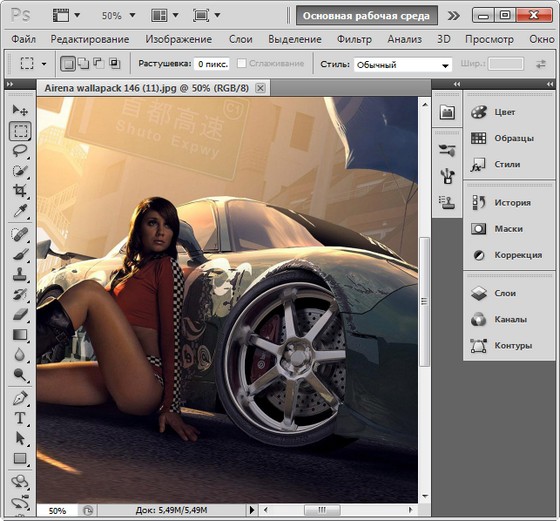Expand the toolbox panel double arrow
Image resolution: width=560 pixels, height=521 pixels.
pyautogui.click(x=10, y=84)
